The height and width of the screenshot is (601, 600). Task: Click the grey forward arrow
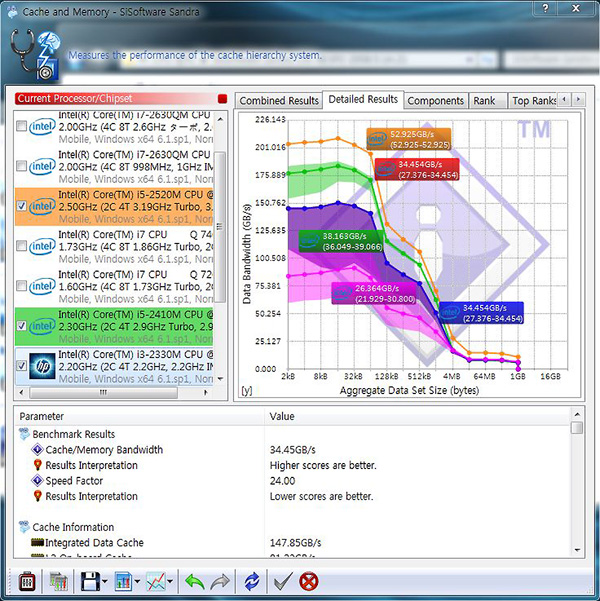(220, 581)
